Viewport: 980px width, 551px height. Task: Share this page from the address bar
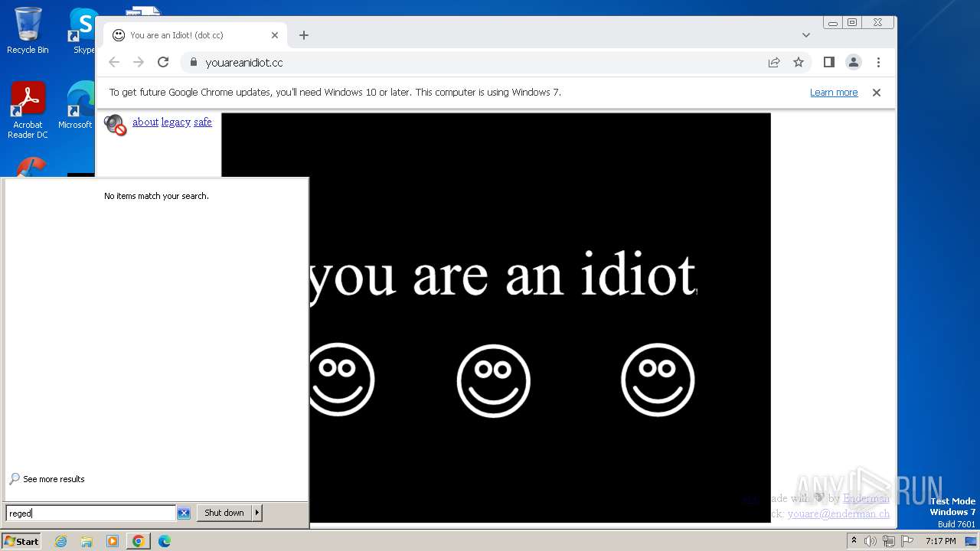click(x=774, y=62)
